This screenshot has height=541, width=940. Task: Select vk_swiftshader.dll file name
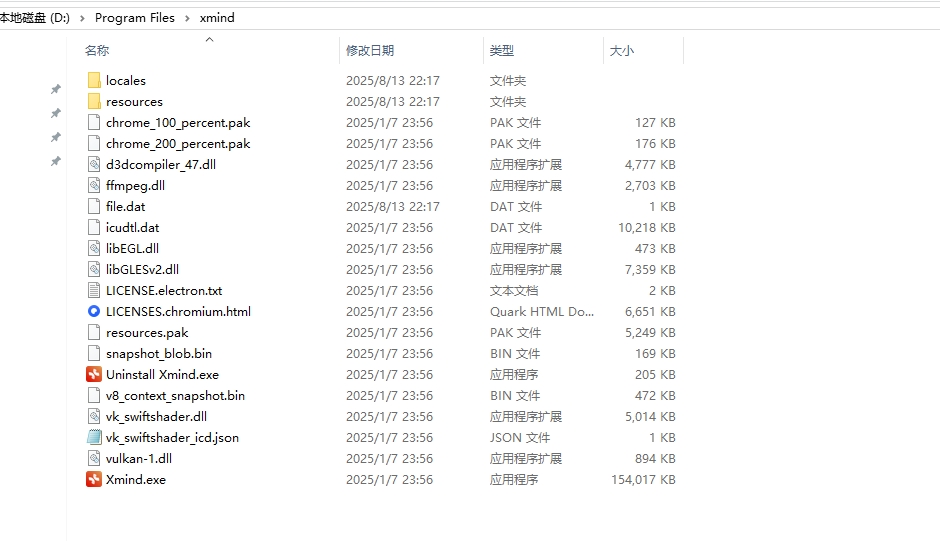pos(156,416)
